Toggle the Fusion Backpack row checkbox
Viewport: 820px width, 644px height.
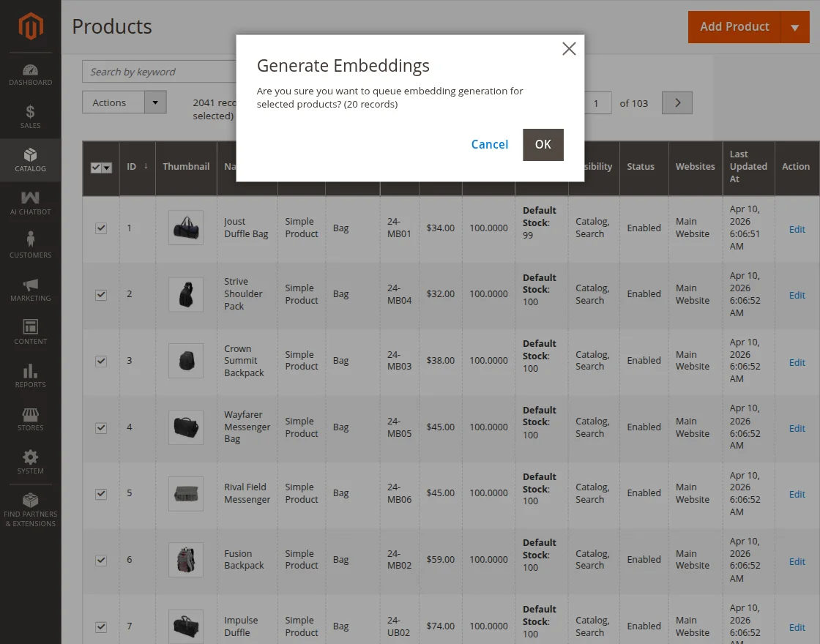click(x=101, y=560)
